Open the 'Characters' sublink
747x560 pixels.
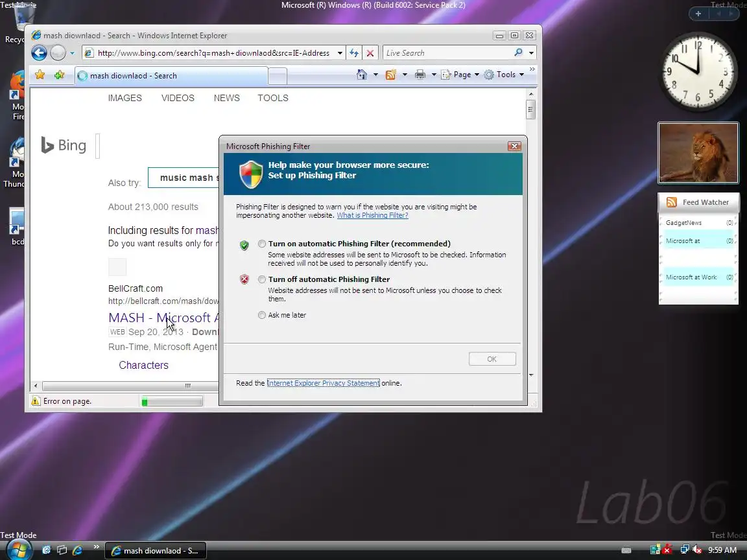pyautogui.click(x=143, y=366)
